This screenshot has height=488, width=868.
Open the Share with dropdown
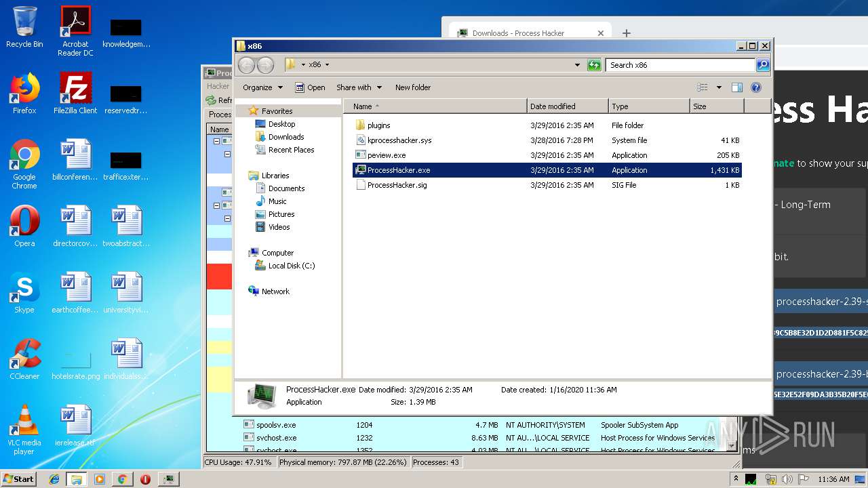tap(359, 87)
